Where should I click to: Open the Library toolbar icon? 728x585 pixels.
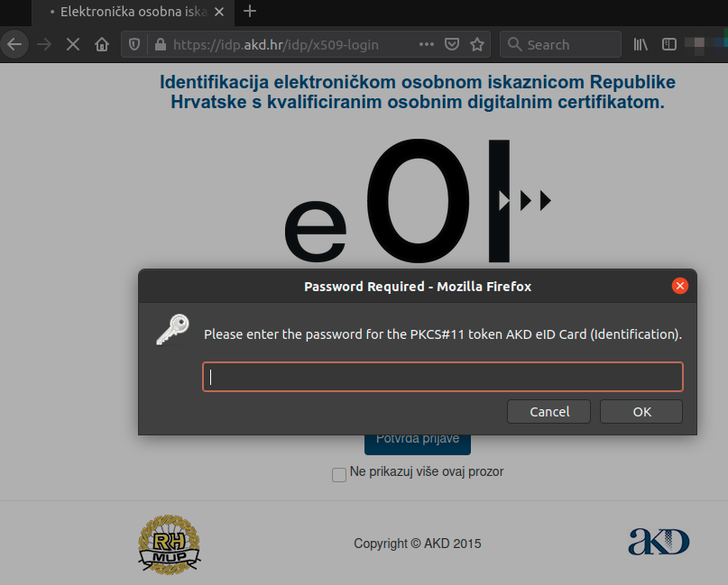640,44
